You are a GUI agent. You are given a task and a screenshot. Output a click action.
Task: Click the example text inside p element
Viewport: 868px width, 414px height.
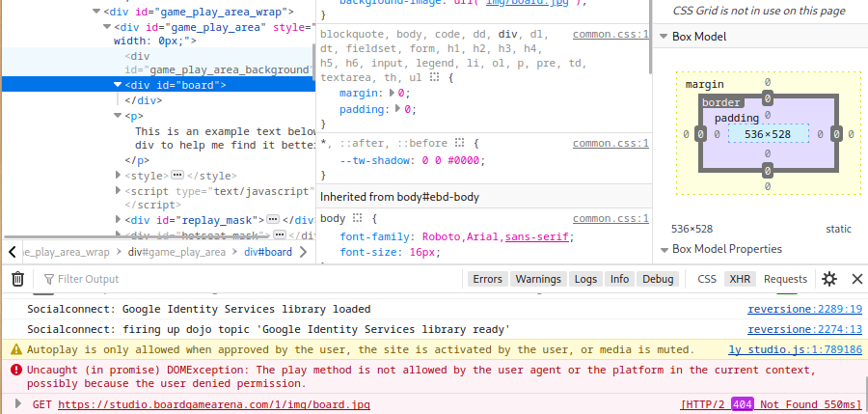224,139
